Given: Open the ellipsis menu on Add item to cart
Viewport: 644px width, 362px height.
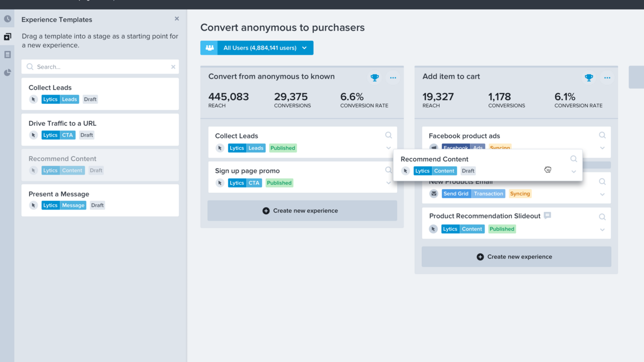Looking at the screenshot, I should 607,77.
